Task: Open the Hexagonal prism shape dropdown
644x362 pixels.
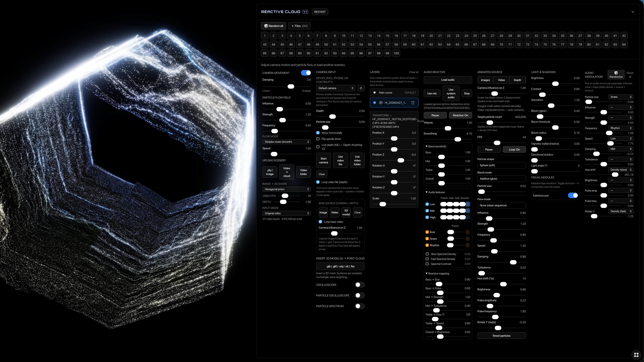Action: [x=287, y=189]
